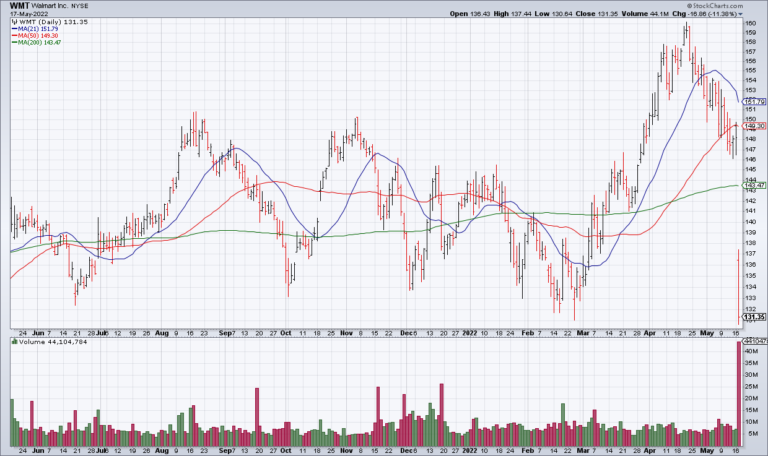Screen dimensions: 768x456
Task: Click the red 149.30 price tag on axis
Action: click(x=754, y=126)
